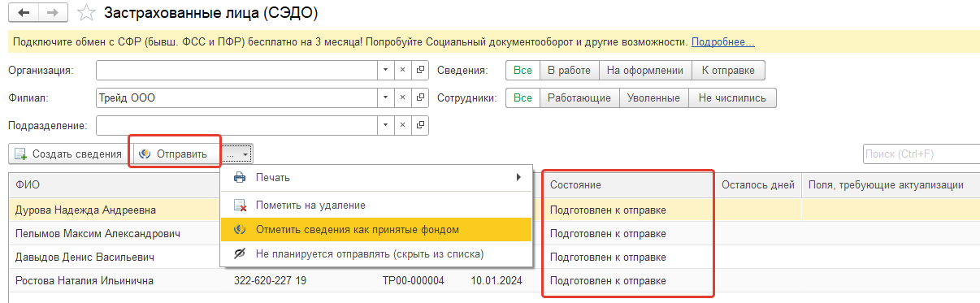
Task: Open the Подразделение record icon
Action: click(420, 126)
